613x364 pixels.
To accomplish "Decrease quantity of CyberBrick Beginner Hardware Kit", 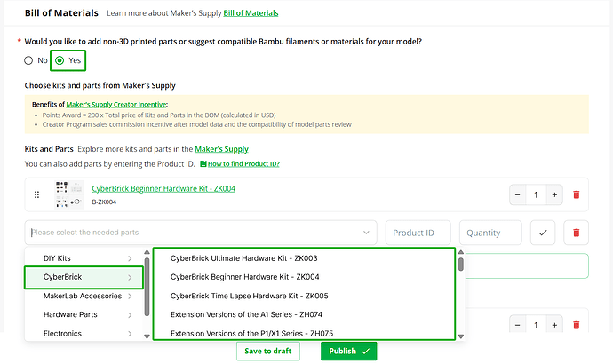I will [x=517, y=194].
